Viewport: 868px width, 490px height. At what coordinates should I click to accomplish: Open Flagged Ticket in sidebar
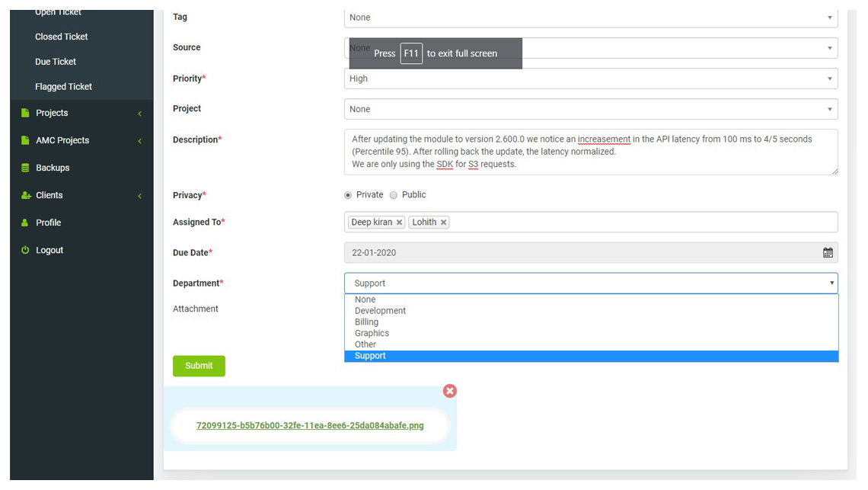coord(64,86)
